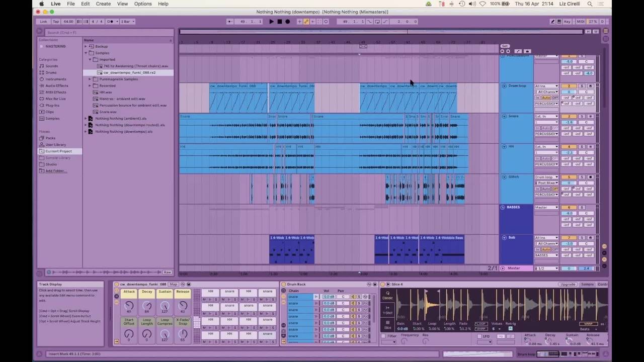The height and width of the screenshot is (362, 644).
Task: Solo the Drum loop track
Action: point(582,86)
